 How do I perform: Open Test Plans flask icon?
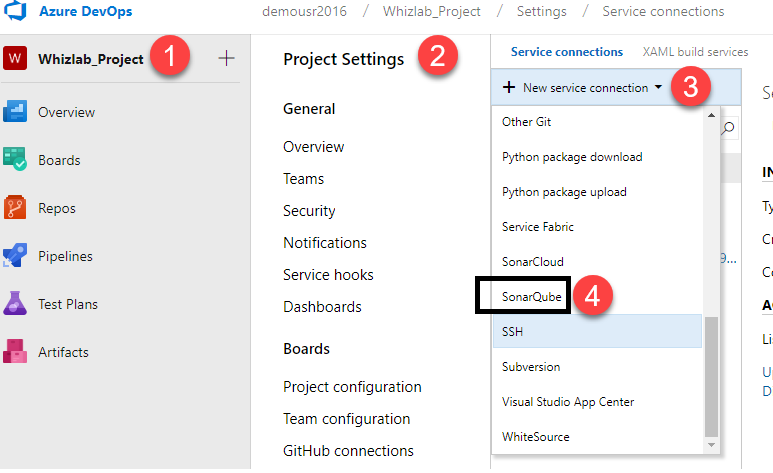click(15, 304)
